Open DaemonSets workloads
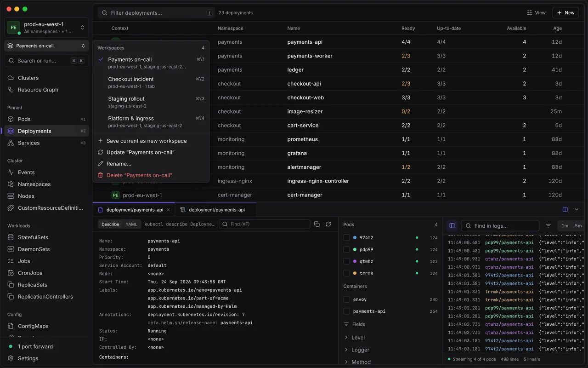This screenshot has width=588, height=368. tap(46, 249)
